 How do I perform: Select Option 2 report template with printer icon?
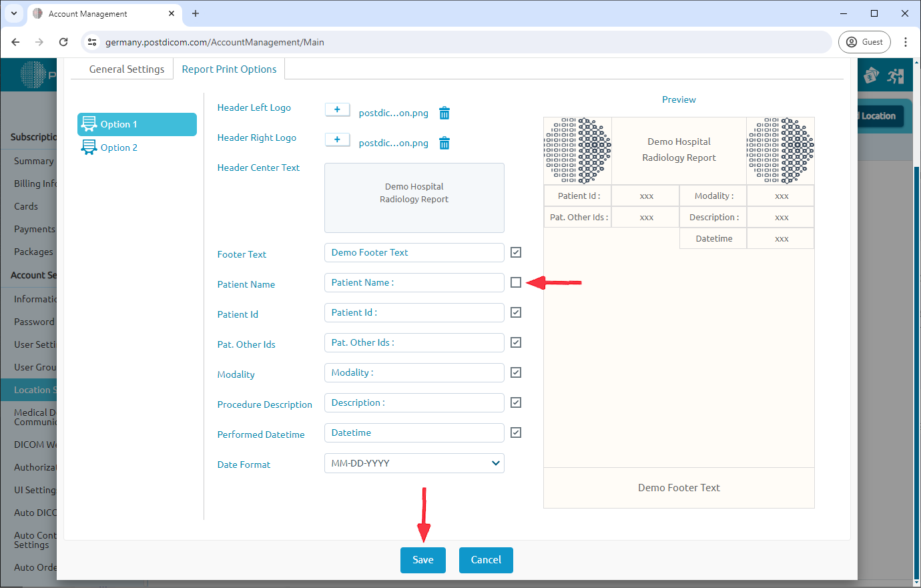tap(117, 147)
